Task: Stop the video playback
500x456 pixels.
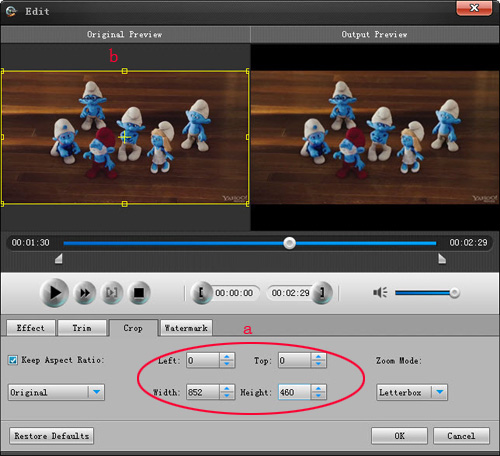Action: (139, 293)
